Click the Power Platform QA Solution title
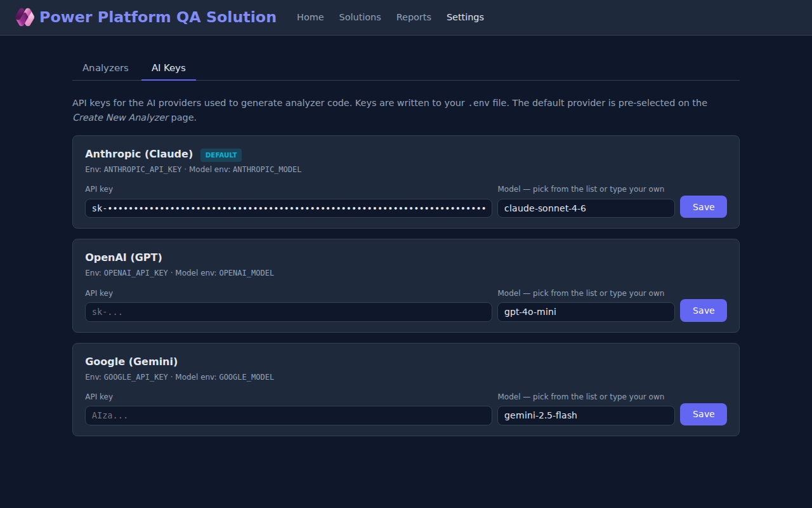This screenshot has height=508, width=812. tap(158, 17)
